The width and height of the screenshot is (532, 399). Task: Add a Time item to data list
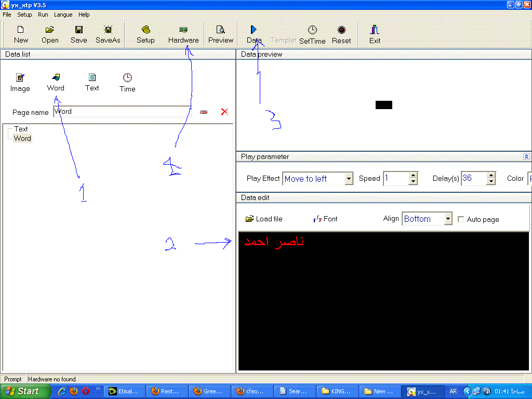tap(127, 83)
